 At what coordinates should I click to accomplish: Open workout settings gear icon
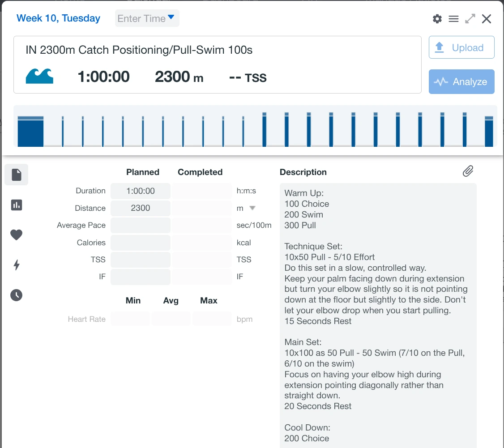[437, 19]
